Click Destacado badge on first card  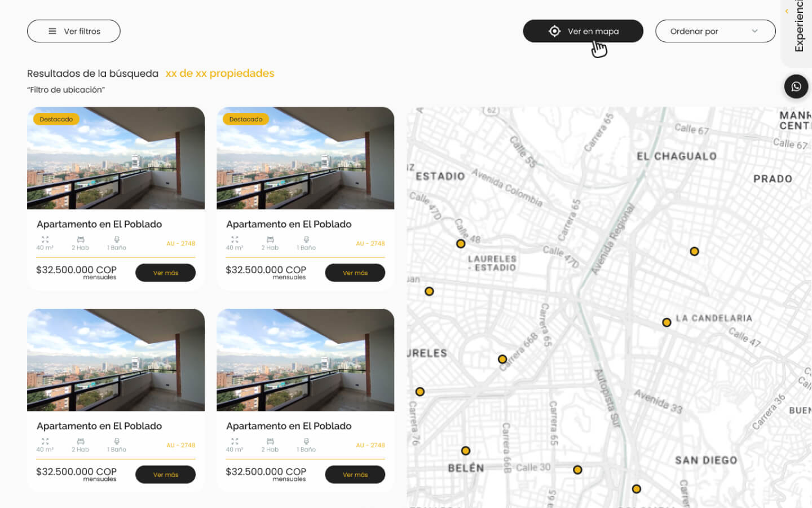click(x=56, y=119)
